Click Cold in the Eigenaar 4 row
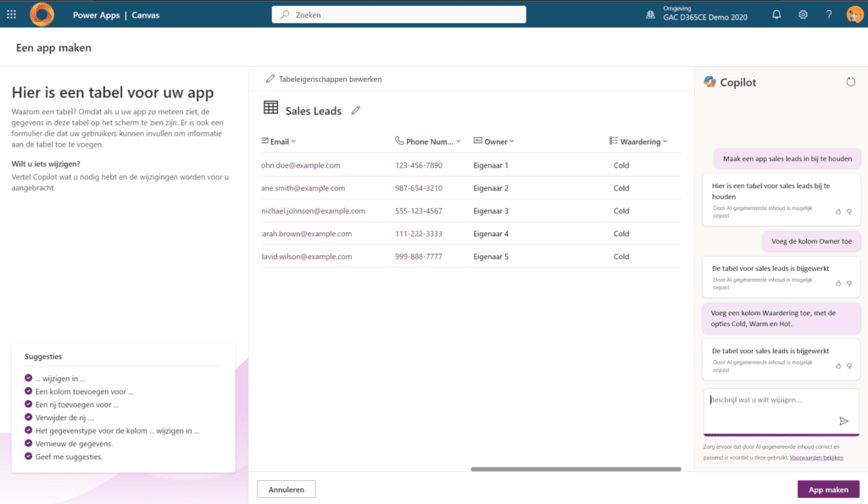 click(621, 234)
